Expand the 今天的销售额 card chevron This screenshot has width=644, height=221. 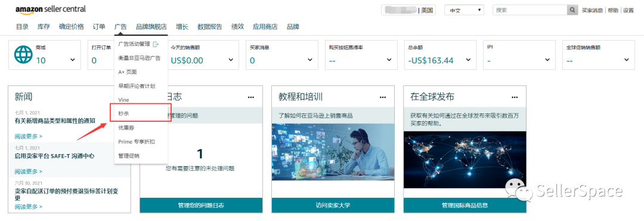point(231,60)
